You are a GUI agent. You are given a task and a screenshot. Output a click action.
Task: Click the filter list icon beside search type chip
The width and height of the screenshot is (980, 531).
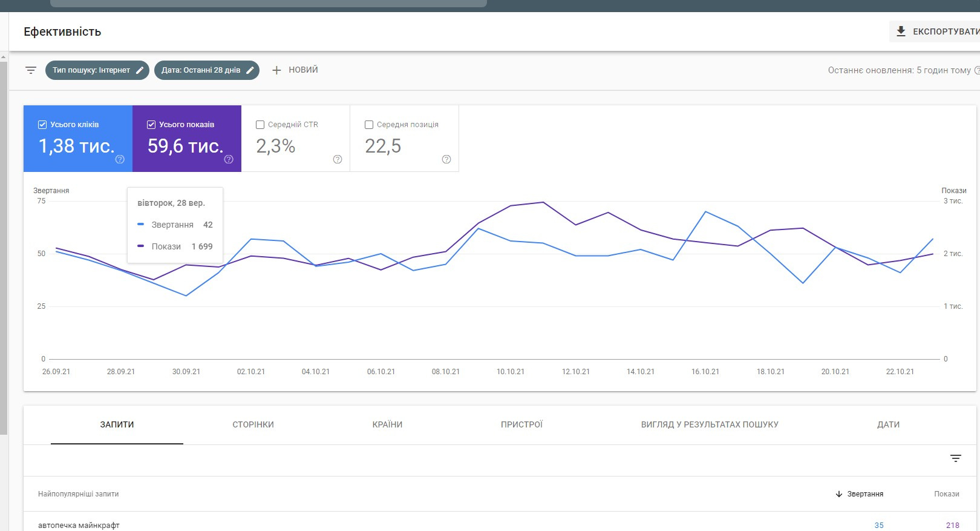click(31, 70)
